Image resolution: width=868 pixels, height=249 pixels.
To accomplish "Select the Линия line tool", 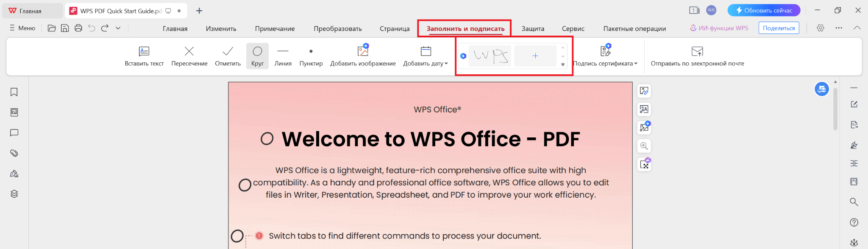I will [x=283, y=56].
